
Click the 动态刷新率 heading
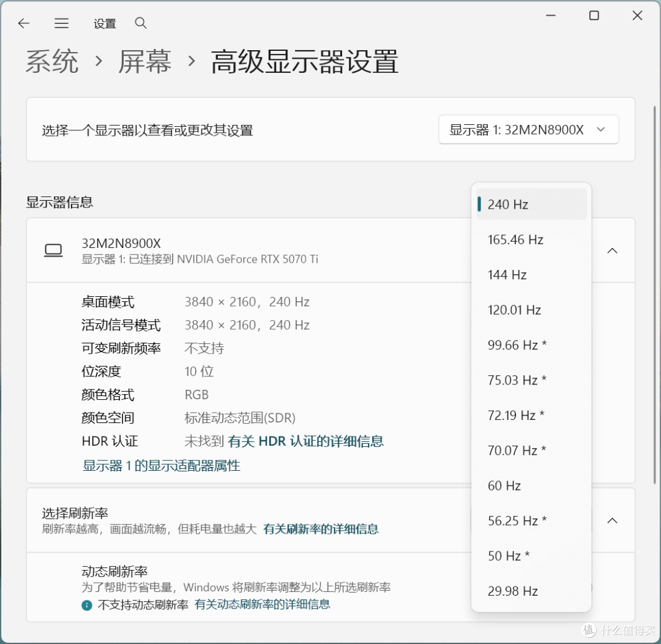click(x=114, y=572)
